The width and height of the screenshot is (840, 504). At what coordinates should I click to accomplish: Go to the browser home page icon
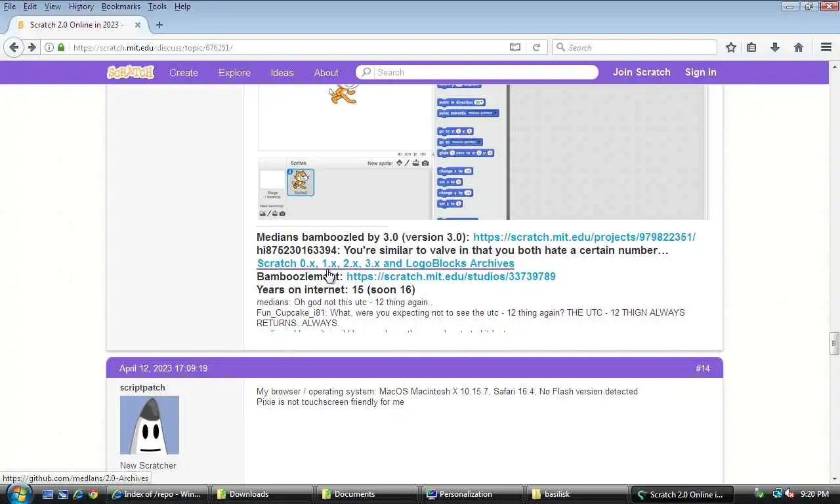tap(799, 47)
